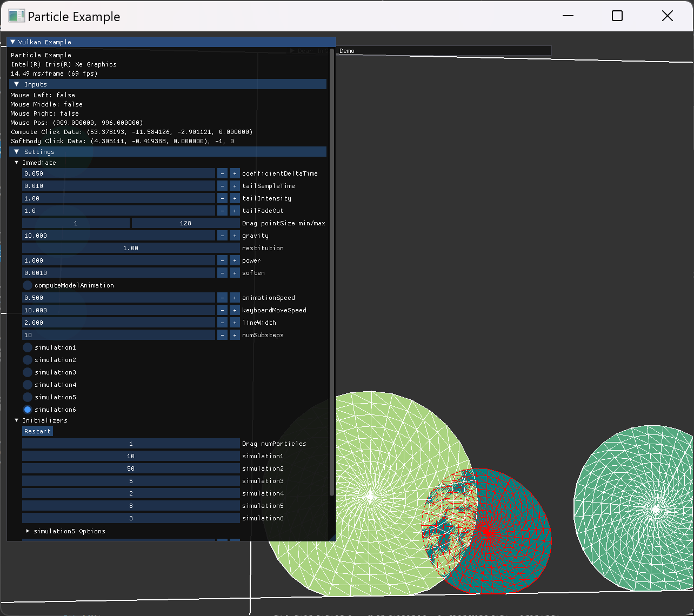Collapse the Immediate tree node
This screenshot has height=616, width=694.
(x=17, y=163)
